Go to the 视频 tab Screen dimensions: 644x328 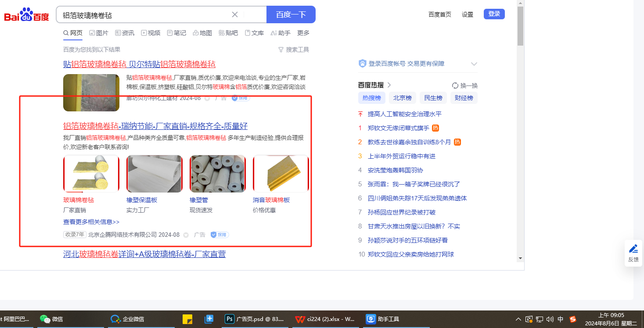pos(151,33)
